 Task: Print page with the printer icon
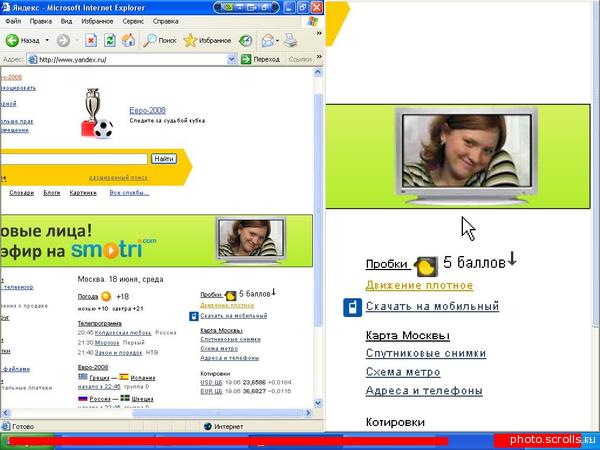point(290,40)
